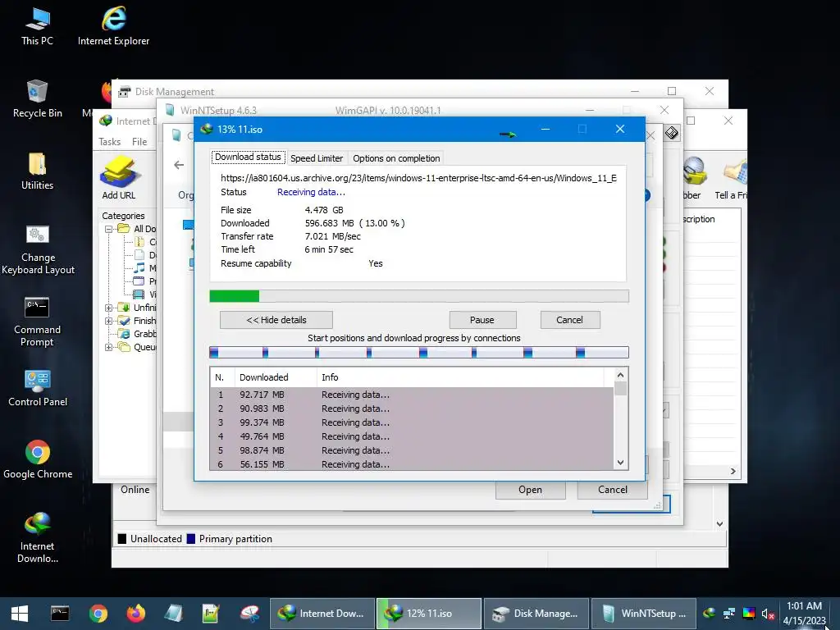Click Add URL icon in IDM toolbar

coord(119,178)
